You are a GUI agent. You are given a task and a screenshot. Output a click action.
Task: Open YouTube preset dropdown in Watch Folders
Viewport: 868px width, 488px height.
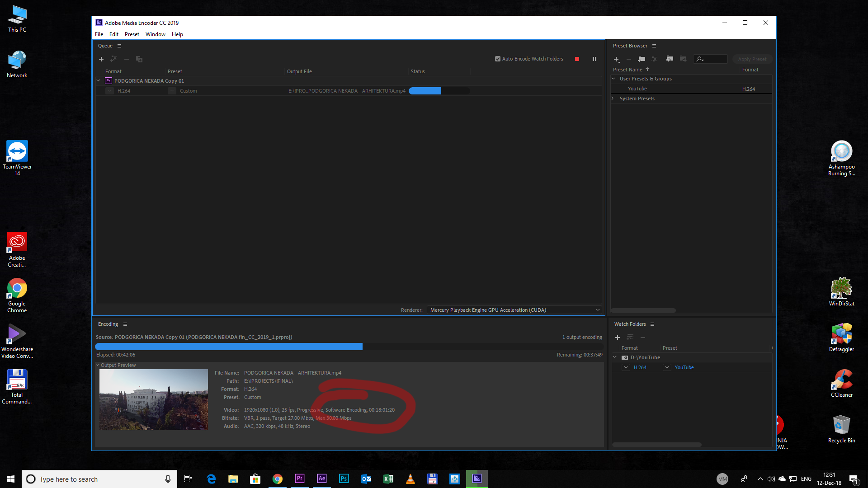(667, 367)
